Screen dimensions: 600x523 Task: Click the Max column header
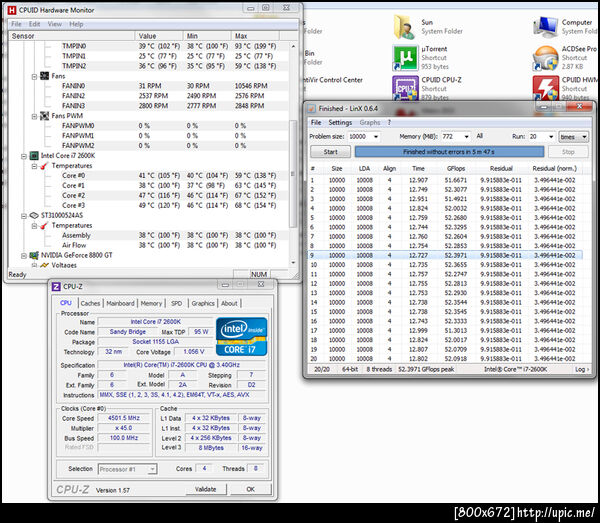(255, 36)
